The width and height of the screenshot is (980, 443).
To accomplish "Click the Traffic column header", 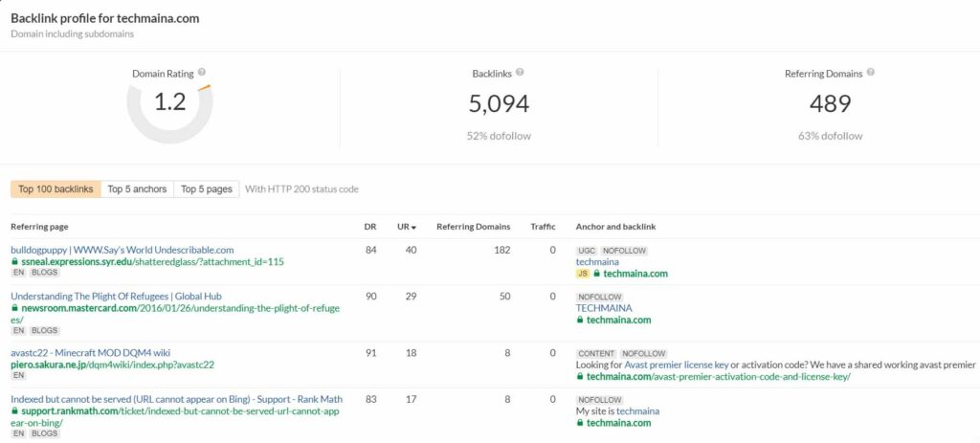I will [x=544, y=227].
